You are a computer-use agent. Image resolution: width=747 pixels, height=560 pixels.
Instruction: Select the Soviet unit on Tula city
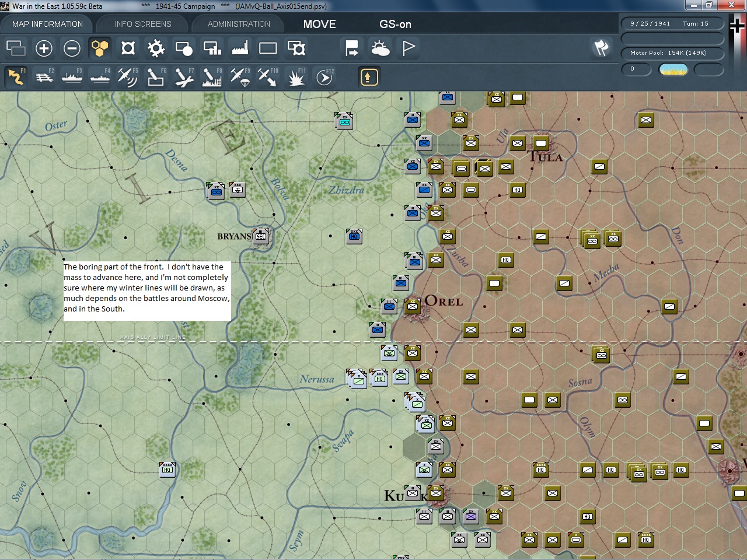click(x=541, y=143)
